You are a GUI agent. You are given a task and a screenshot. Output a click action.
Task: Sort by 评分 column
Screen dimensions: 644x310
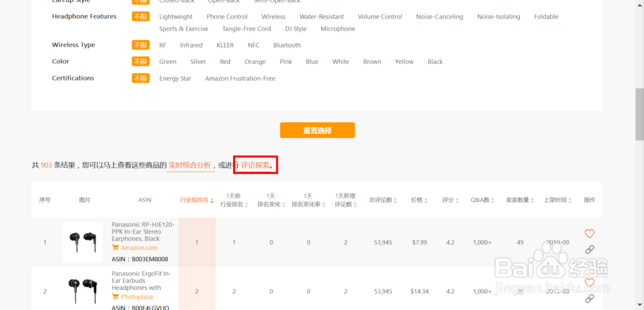[x=450, y=200]
